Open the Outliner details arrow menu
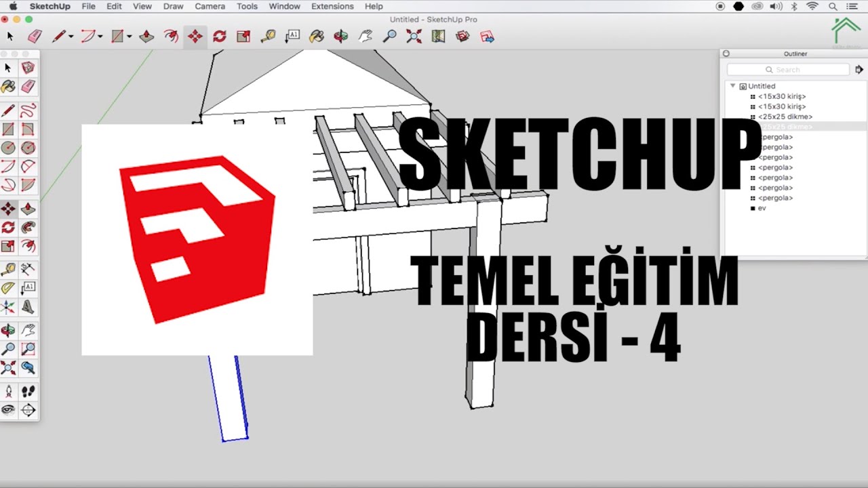 859,69
